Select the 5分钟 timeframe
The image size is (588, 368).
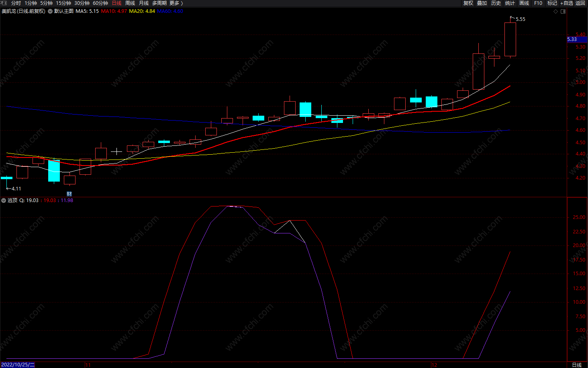point(46,3)
